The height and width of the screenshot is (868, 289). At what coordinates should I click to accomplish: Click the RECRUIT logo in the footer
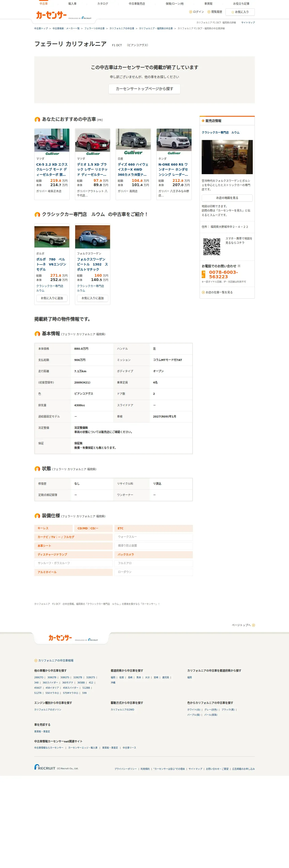[x=45, y=767]
